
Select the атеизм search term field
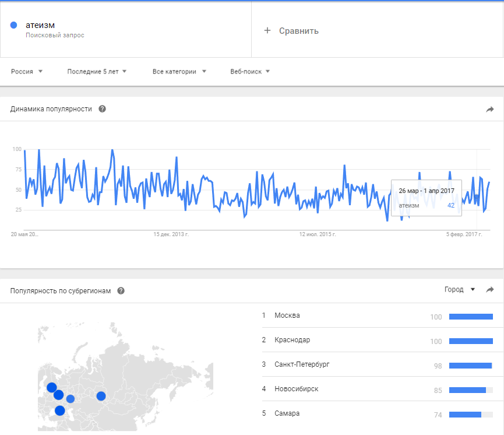[40, 25]
